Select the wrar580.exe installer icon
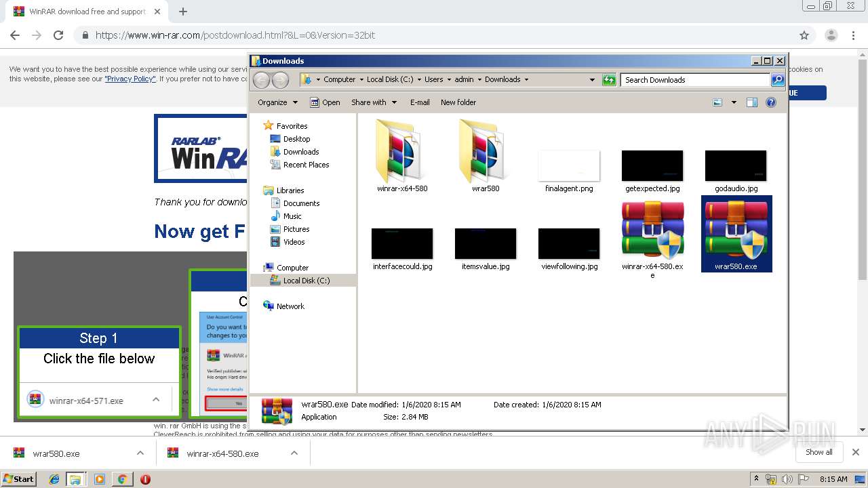Image resolution: width=868 pixels, height=488 pixels. click(736, 230)
